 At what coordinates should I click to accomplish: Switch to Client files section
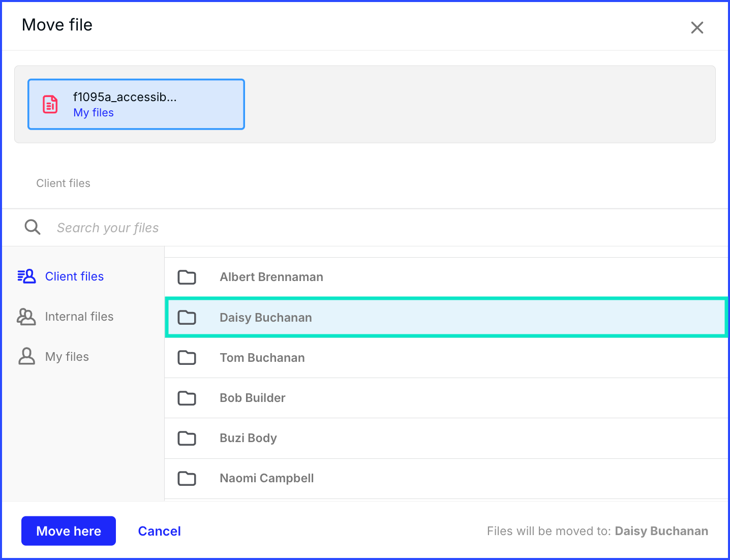point(74,276)
